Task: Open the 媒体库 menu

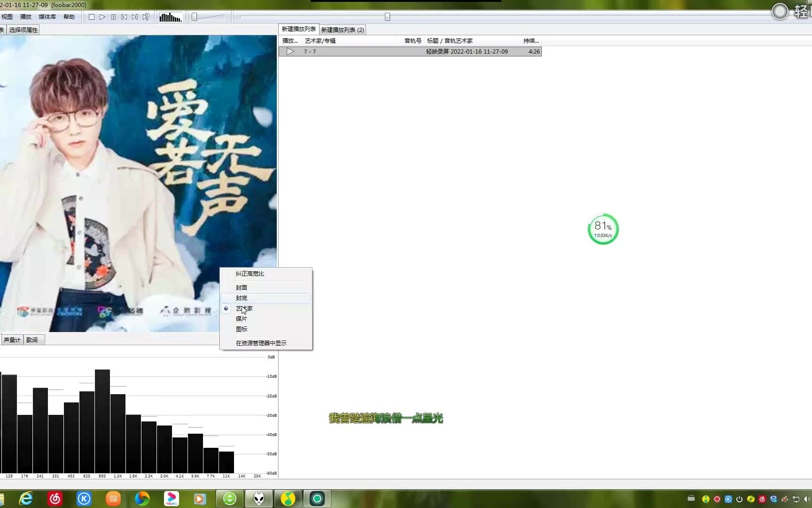Action: [47, 17]
